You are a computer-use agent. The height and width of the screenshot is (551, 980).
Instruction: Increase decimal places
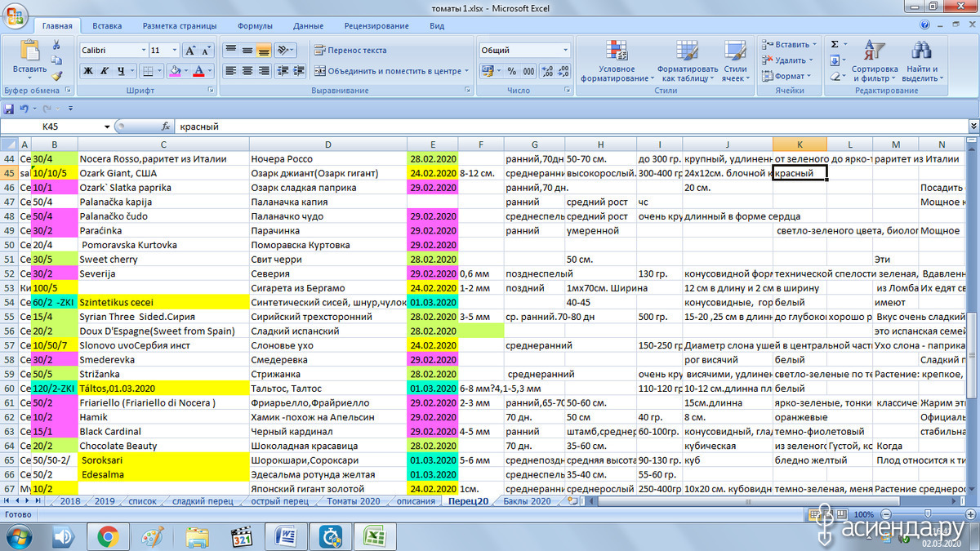point(547,71)
